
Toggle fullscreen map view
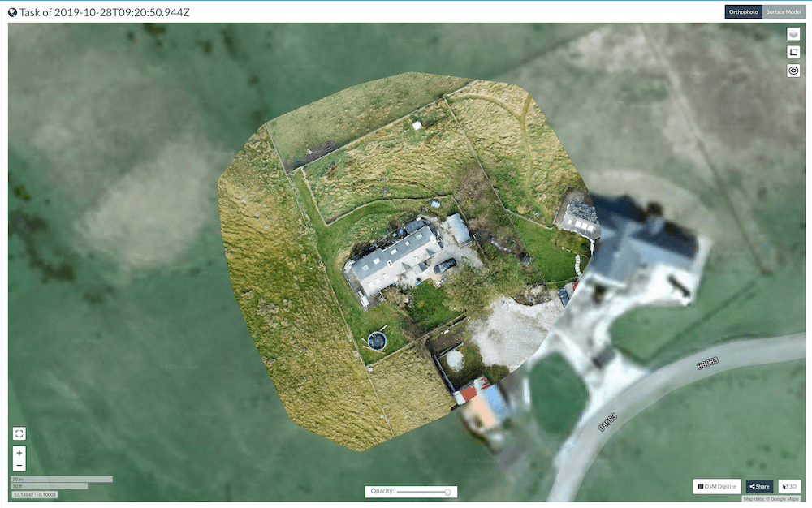point(19,433)
